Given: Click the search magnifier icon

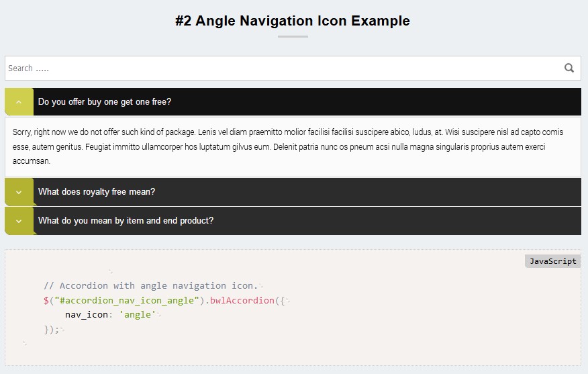Looking at the screenshot, I should (569, 68).
